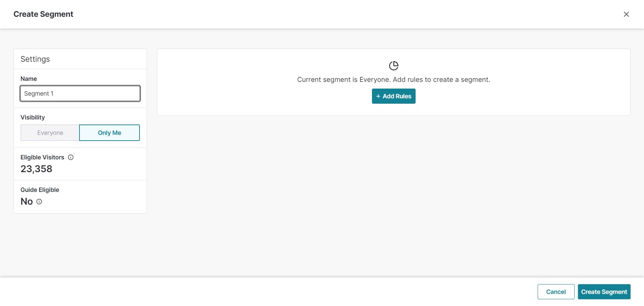Viewport: 644px width, 306px height.
Task: Click the Create Segment dialog title
Action: [x=43, y=14]
